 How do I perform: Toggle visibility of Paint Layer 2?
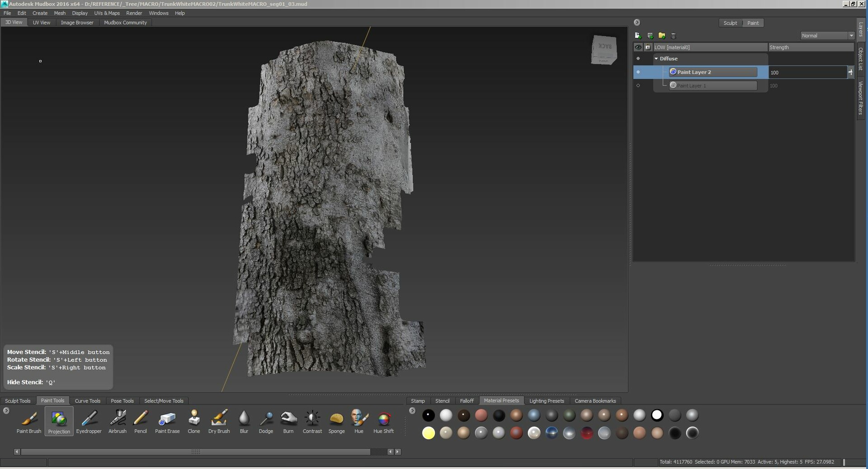tap(638, 72)
